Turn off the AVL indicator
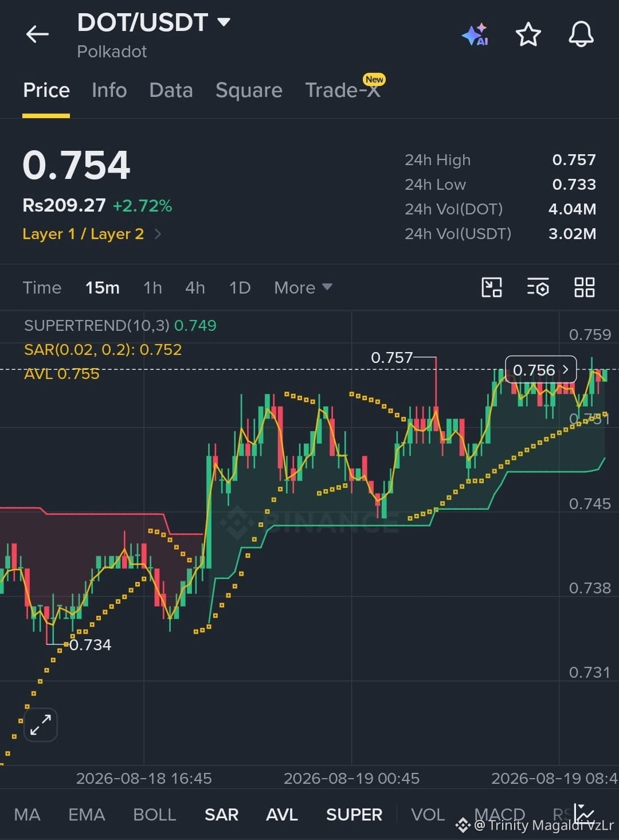Screen dimensions: 619x840 click(282, 814)
